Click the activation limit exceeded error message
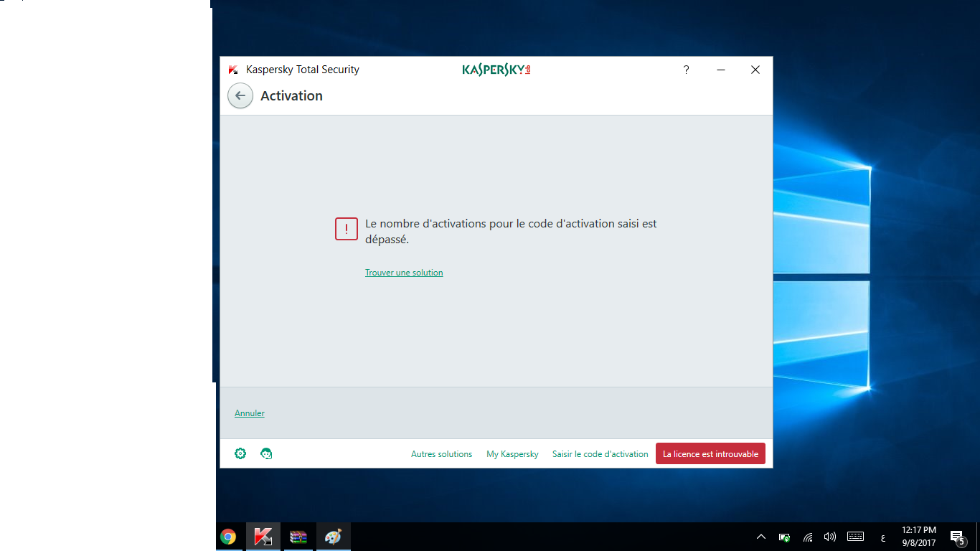This screenshot has width=980, height=551. (511, 232)
